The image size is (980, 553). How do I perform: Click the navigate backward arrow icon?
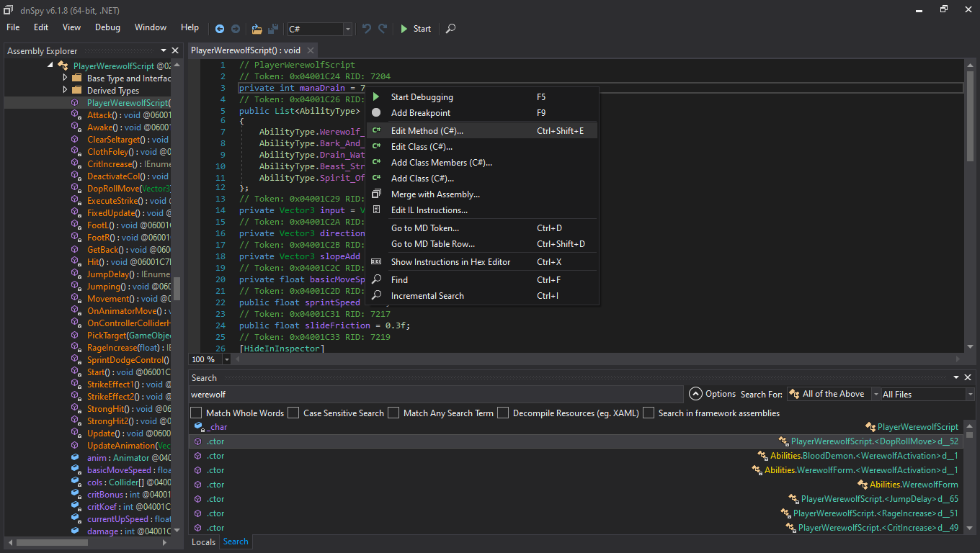coord(220,29)
